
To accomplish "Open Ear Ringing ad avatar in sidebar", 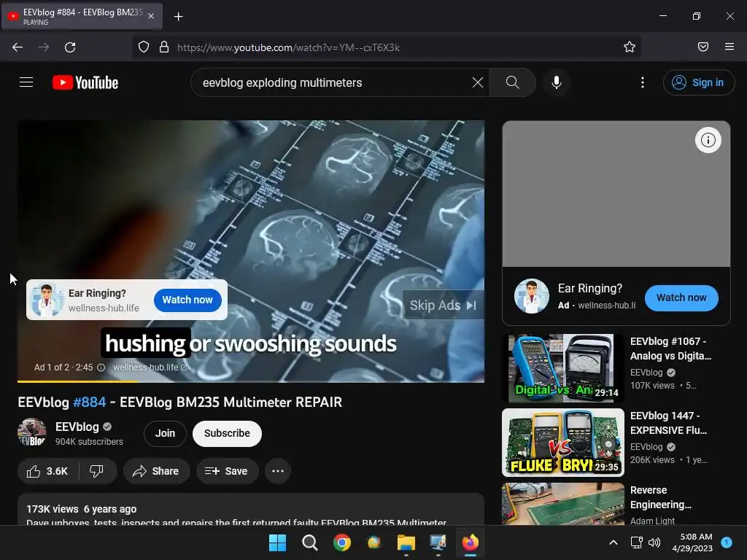I will point(532,296).
